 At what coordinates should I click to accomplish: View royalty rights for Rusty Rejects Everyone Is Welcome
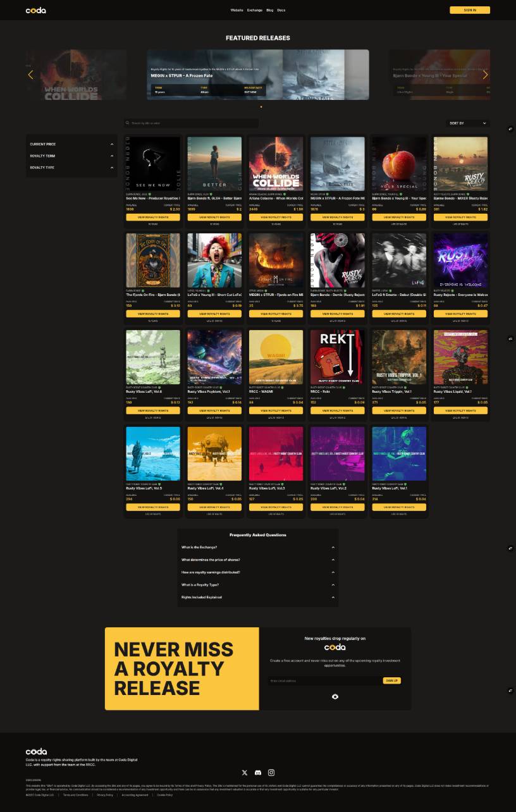(460, 314)
